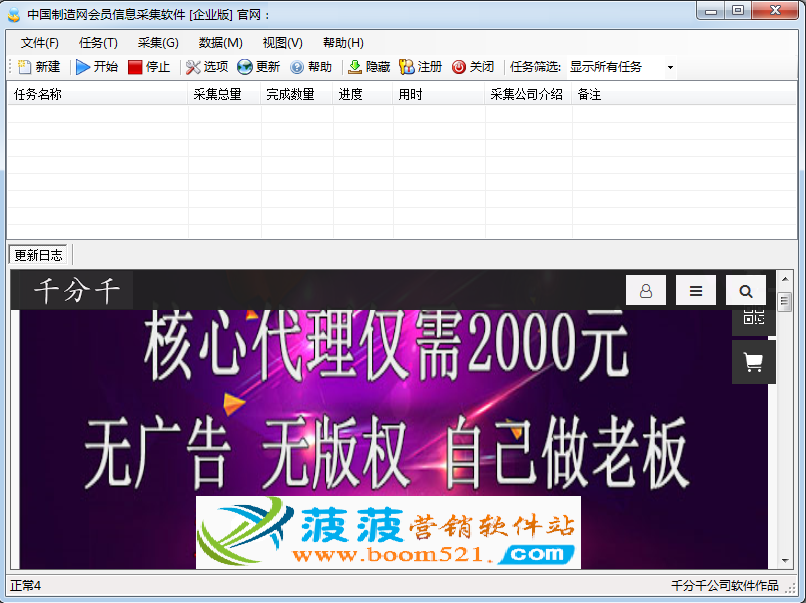
Task: Sort by the 进度 column header
Action: point(363,95)
